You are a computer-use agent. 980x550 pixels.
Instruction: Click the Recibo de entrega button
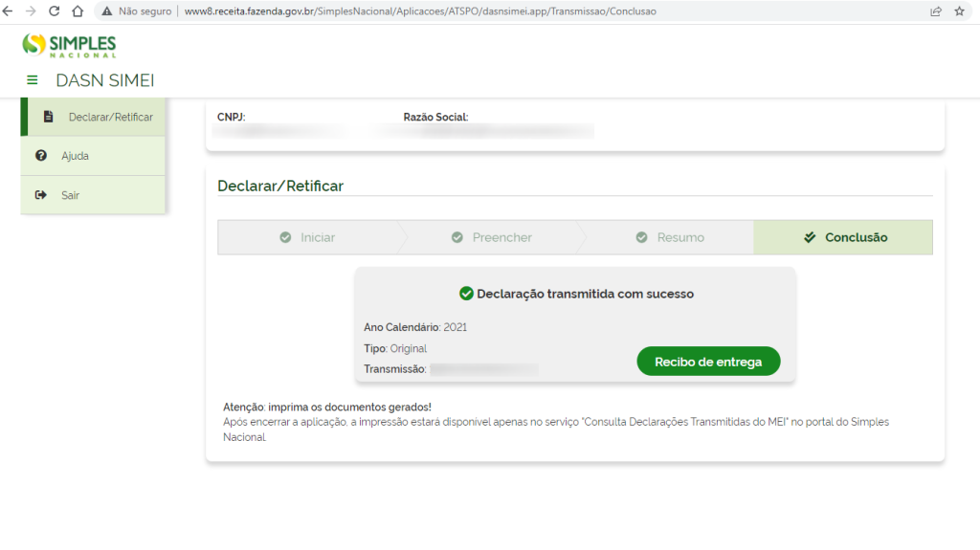tap(708, 362)
